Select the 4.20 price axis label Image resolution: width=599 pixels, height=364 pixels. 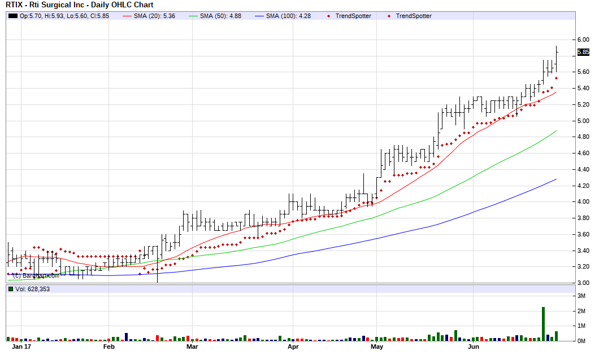[583, 186]
